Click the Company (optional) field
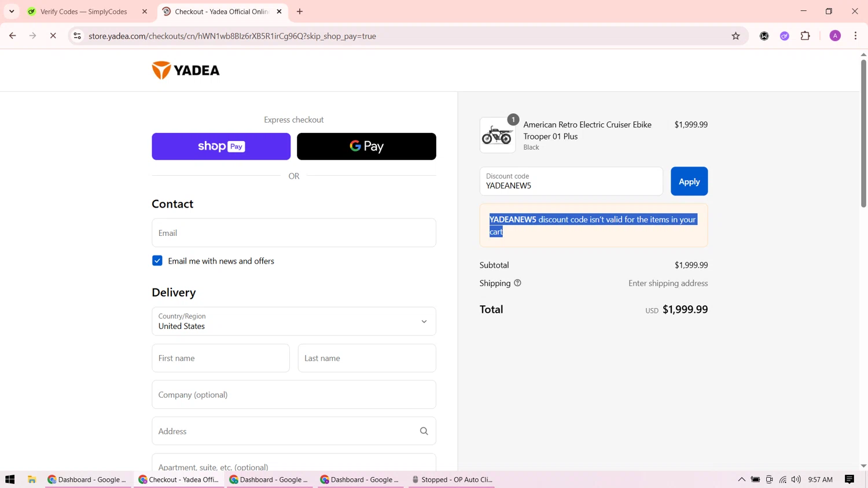The width and height of the screenshot is (868, 488). (x=294, y=394)
